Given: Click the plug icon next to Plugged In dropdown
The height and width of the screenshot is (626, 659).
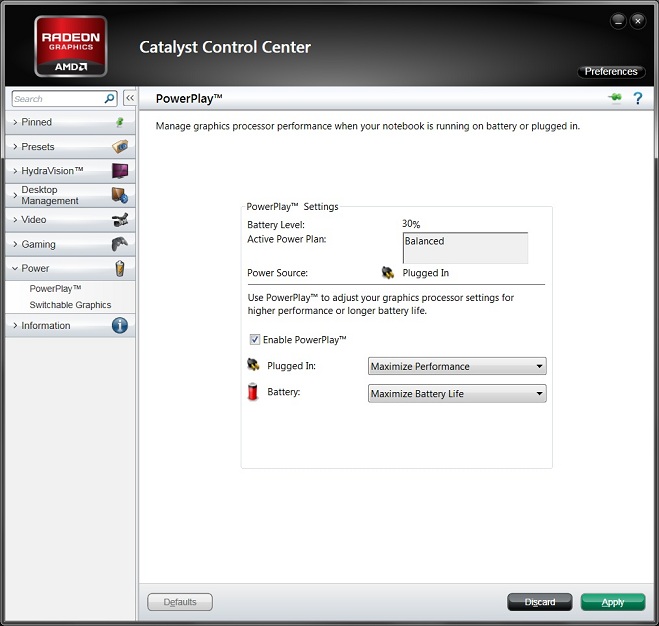Looking at the screenshot, I should click(x=253, y=365).
